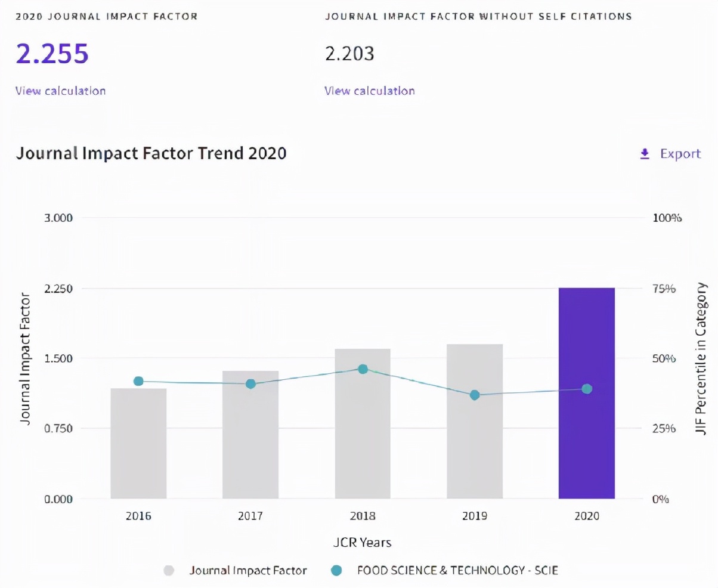Click the 2020 percentile data point
Image resolution: width=718 pixels, height=588 pixels.
point(587,389)
